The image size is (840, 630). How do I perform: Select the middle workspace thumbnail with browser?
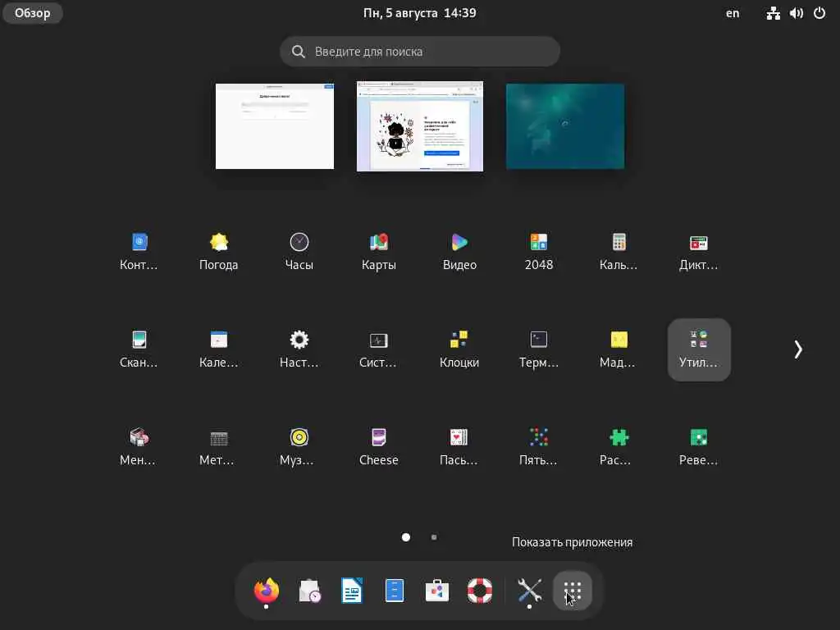click(420, 126)
